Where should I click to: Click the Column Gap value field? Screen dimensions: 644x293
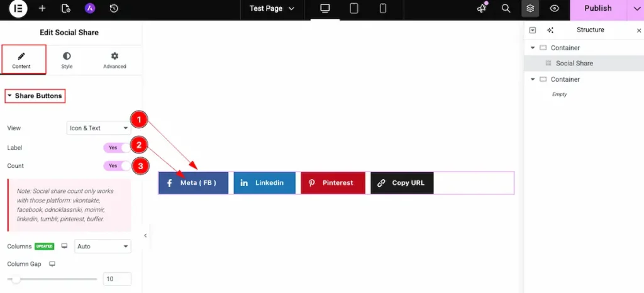coord(117,279)
